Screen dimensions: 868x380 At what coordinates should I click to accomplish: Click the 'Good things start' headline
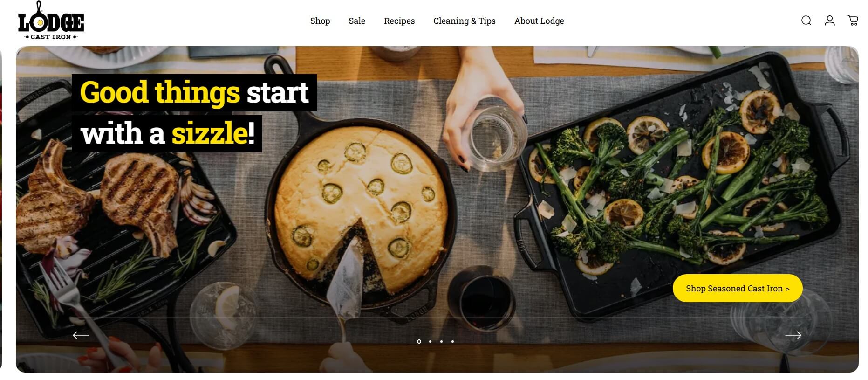(x=194, y=92)
